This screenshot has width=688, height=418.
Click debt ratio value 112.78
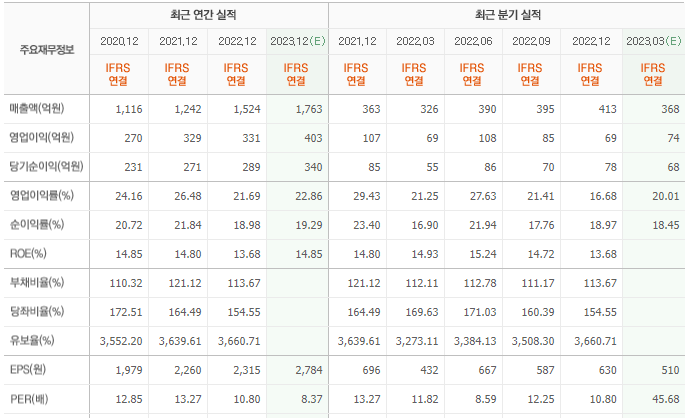480,283
